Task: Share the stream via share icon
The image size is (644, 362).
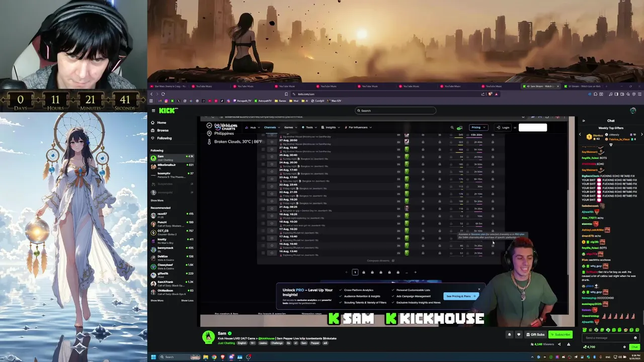Action: (559, 344)
